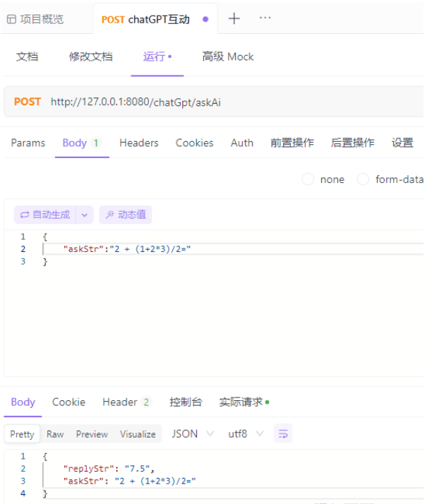
Task: Click the closing brace line in request editor
Action: pos(45,262)
